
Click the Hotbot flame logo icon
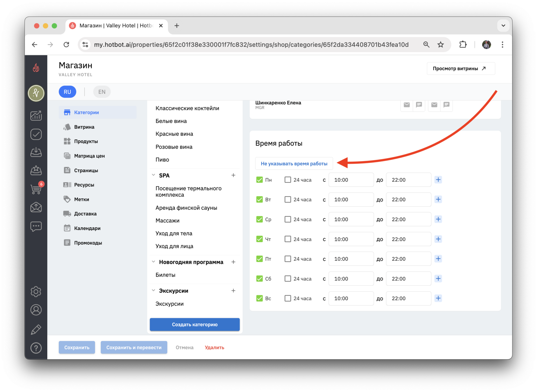36,68
